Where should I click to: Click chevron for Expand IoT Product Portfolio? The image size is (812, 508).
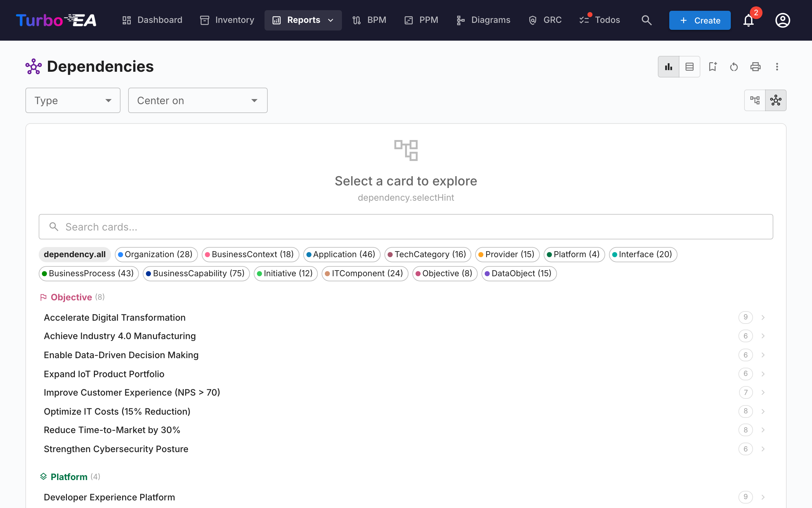[x=763, y=374]
